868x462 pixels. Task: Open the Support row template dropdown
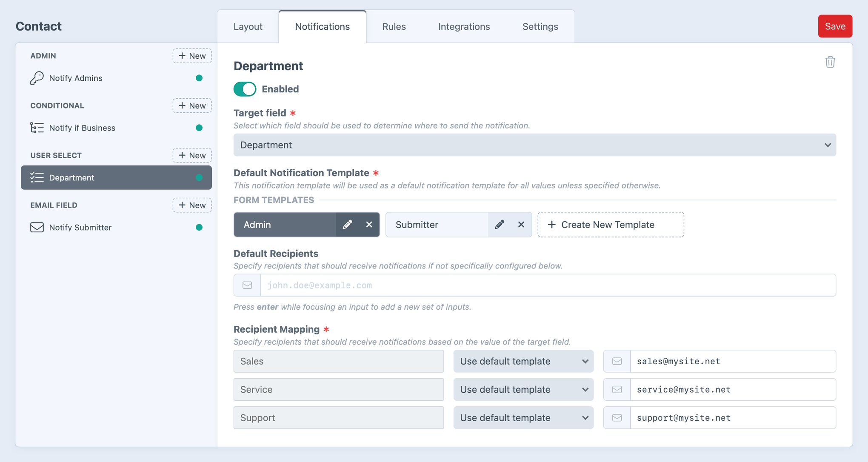523,417
